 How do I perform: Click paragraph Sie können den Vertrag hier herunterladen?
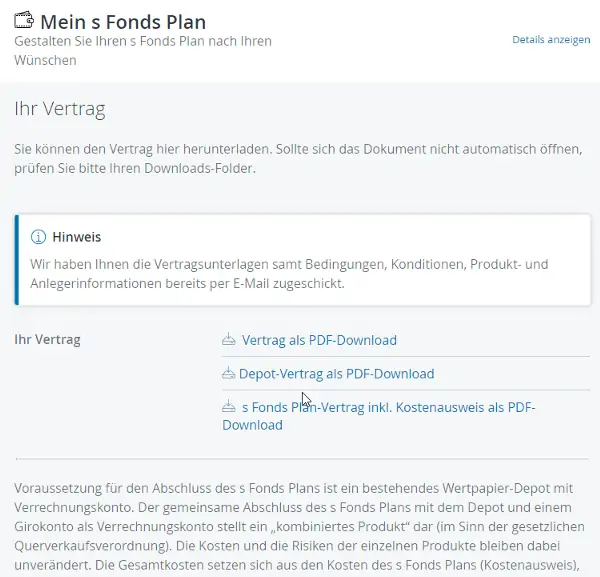(x=298, y=158)
